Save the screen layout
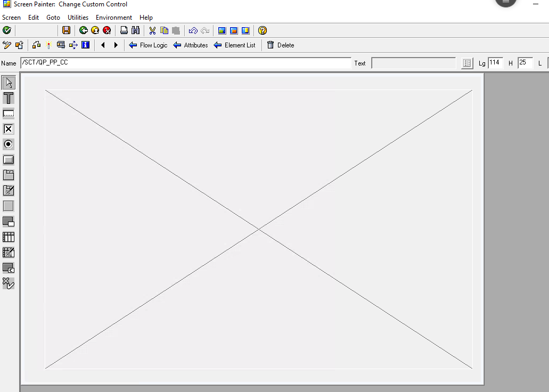Viewport: 549px width, 392px height. [x=66, y=30]
